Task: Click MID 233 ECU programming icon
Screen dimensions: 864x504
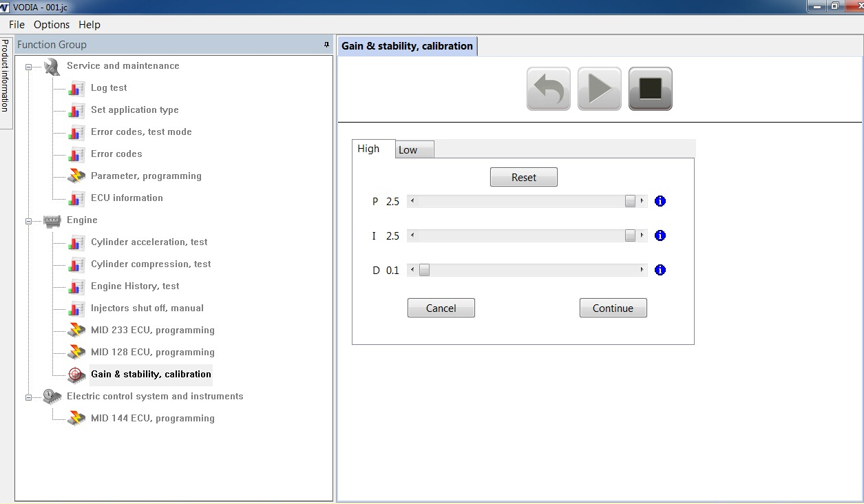Action: [x=76, y=330]
